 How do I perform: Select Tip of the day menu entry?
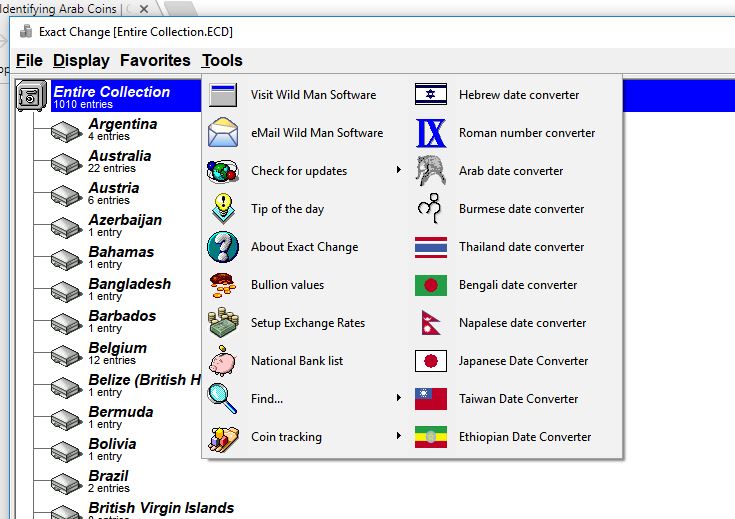point(287,209)
